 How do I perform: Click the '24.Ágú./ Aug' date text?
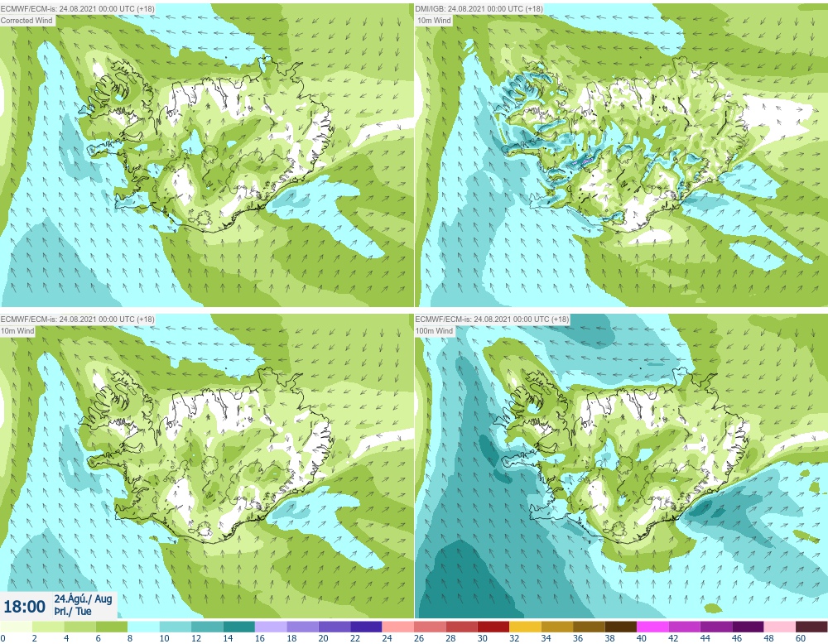click(x=83, y=599)
